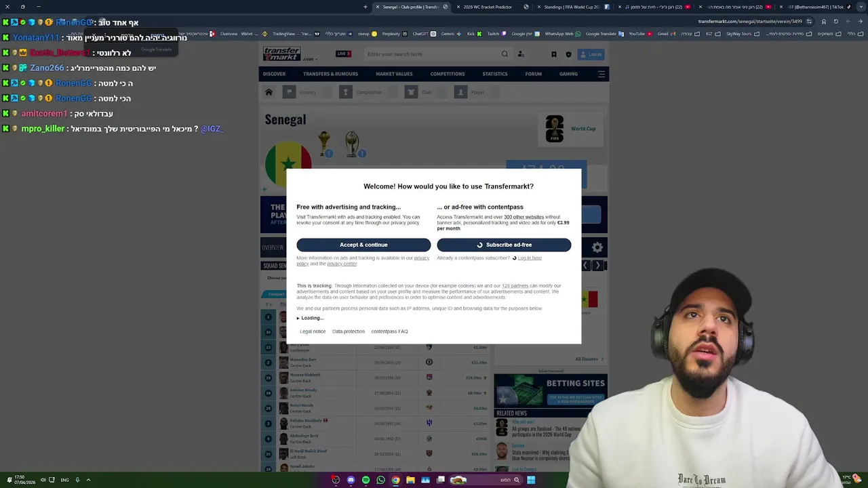The height and width of the screenshot is (488, 868).
Task: Open the LIVE scores badge
Action: tap(343, 54)
